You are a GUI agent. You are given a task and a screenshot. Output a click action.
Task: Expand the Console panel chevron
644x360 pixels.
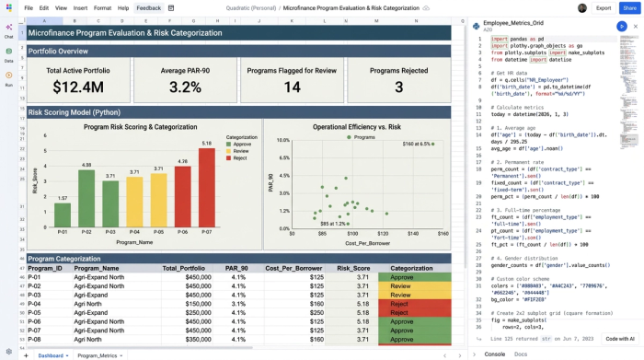pos(474,354)
